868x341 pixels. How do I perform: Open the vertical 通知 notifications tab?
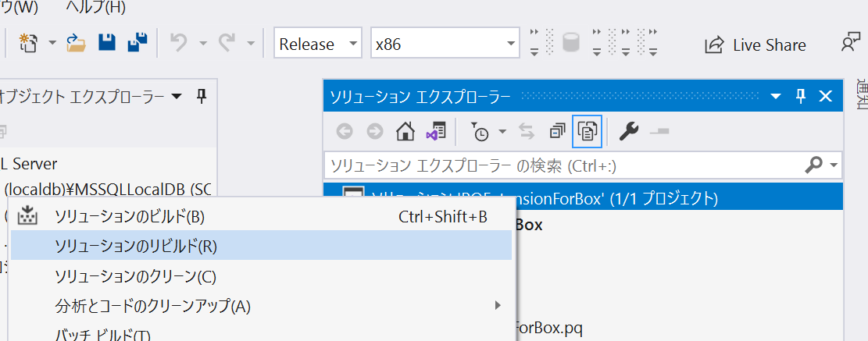pos(861,94)
